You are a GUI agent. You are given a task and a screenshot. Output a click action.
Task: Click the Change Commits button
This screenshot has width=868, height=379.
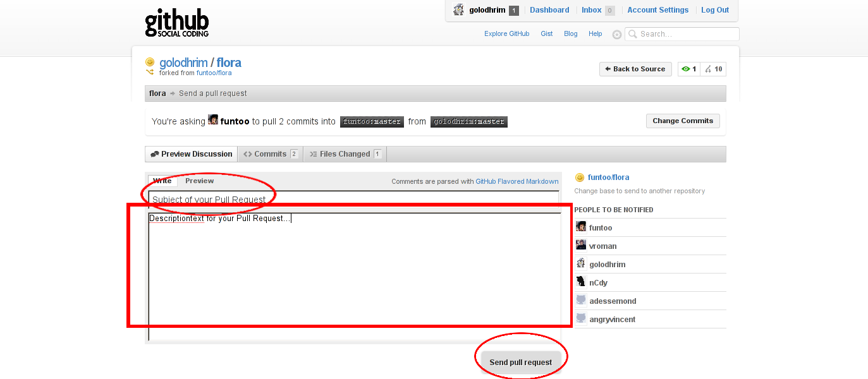point(682,121)
